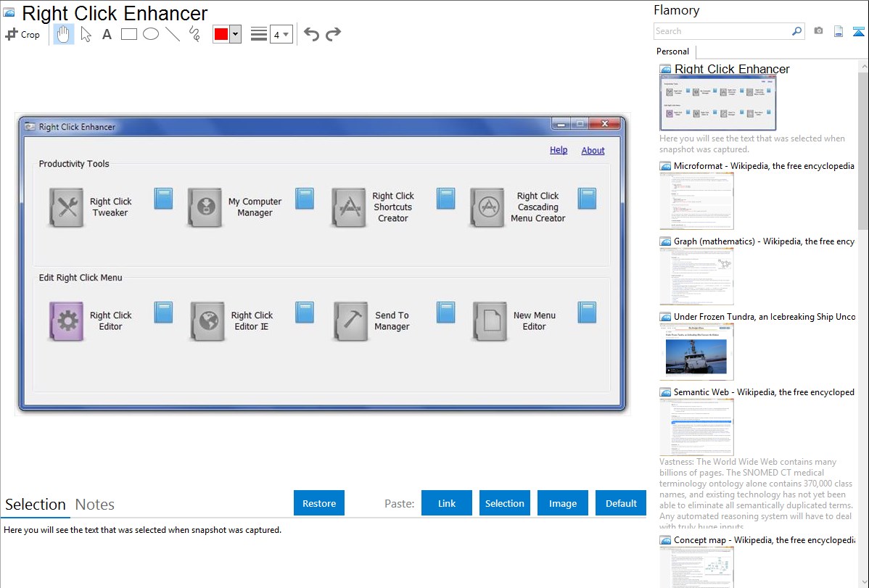Image resolution: width=869 pixels, height=588 pixels.
Task: Click blue book icon beside Right Click Tweaker
Action: point(163,199)
